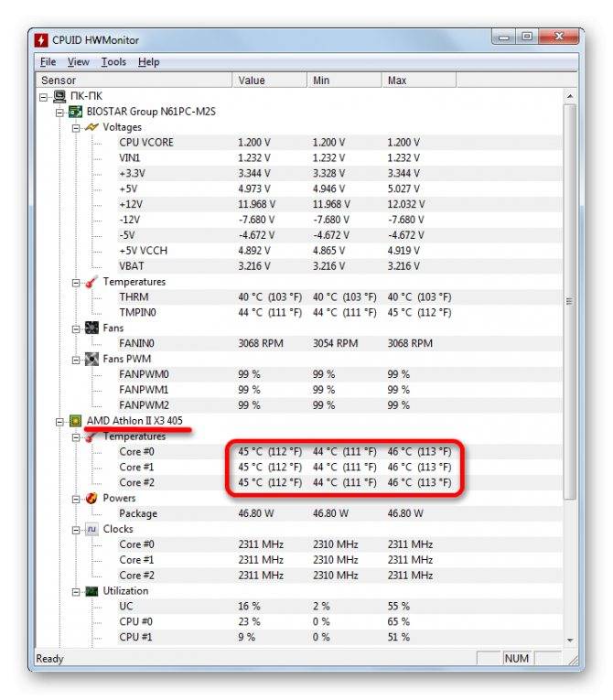The width and height of the screenshot is (613, 700).
Task: Select the THRM temperature row
Action: coord(299,297)
